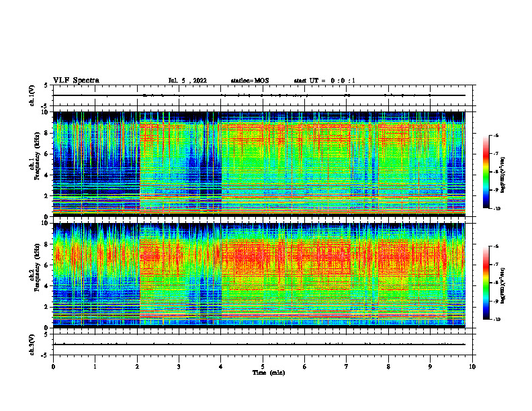
Task: Select the ch.1 colorbar log(PSD) unit label
Action: (x=502, y=175)
